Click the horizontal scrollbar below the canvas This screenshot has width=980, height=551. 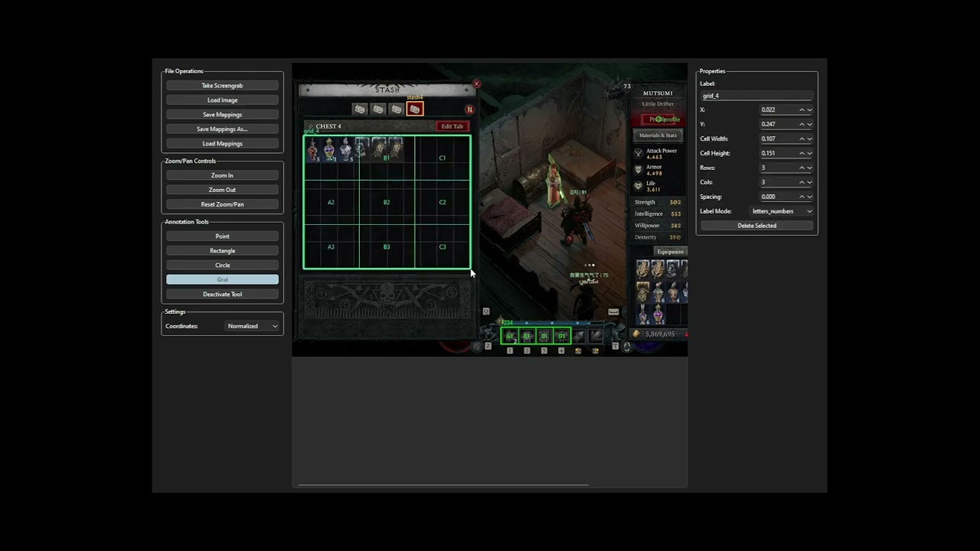443,485
